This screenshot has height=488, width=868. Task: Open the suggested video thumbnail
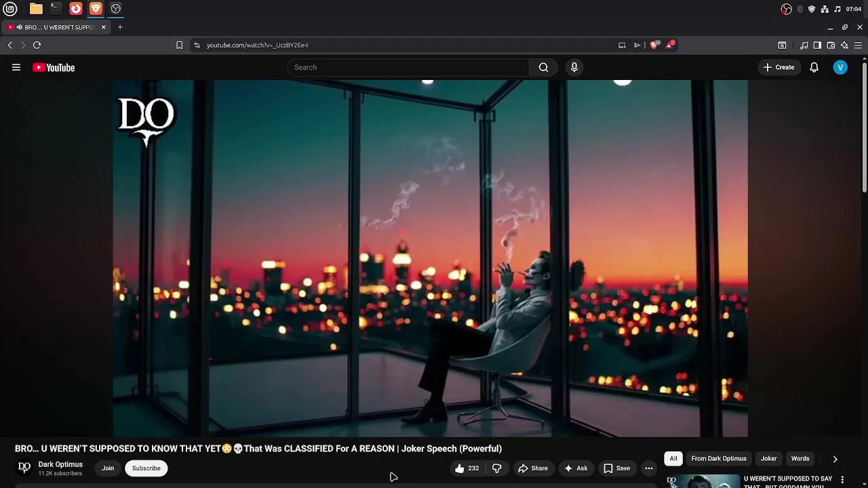click(x=702, y=481)
